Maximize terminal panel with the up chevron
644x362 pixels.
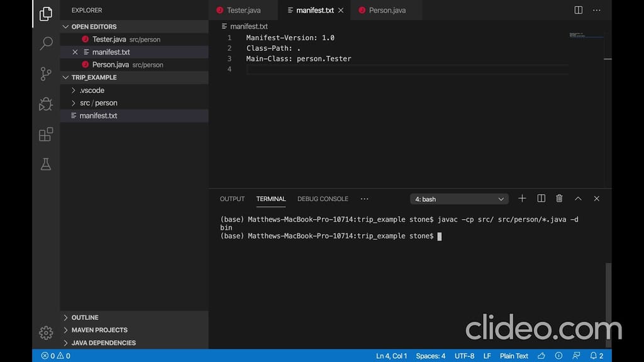(578, 199)
